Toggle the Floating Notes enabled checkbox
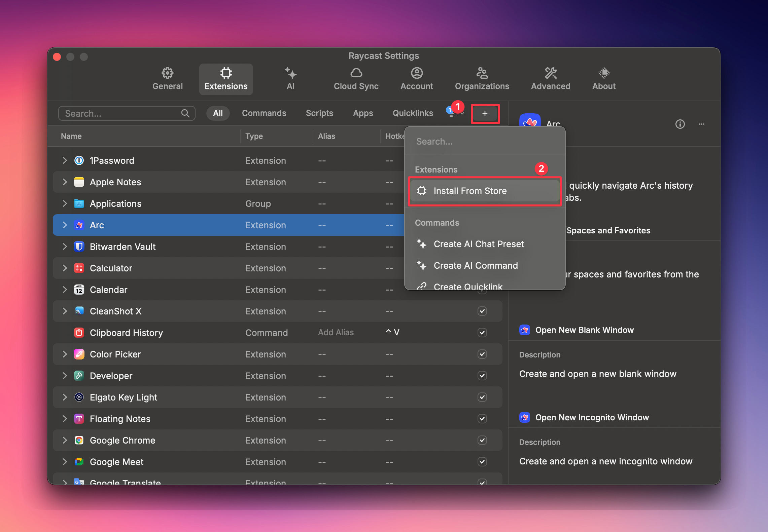Viewport: 768px width, 532px height. click(x=482, y=419)
